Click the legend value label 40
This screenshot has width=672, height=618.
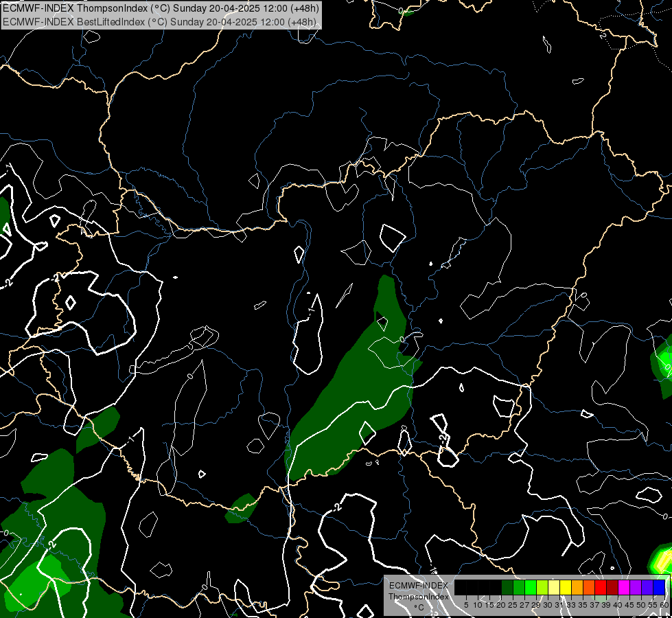point(618,605)
